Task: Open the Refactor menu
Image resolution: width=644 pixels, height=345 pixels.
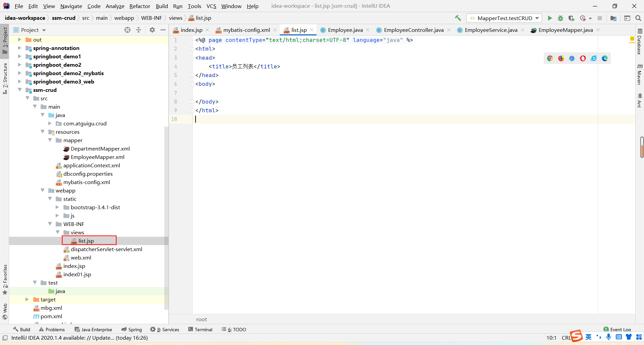Action: click(x=140, y=6)
